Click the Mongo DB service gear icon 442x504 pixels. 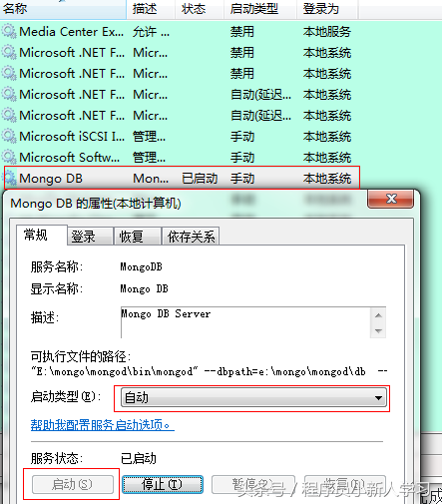coord(10,179)
